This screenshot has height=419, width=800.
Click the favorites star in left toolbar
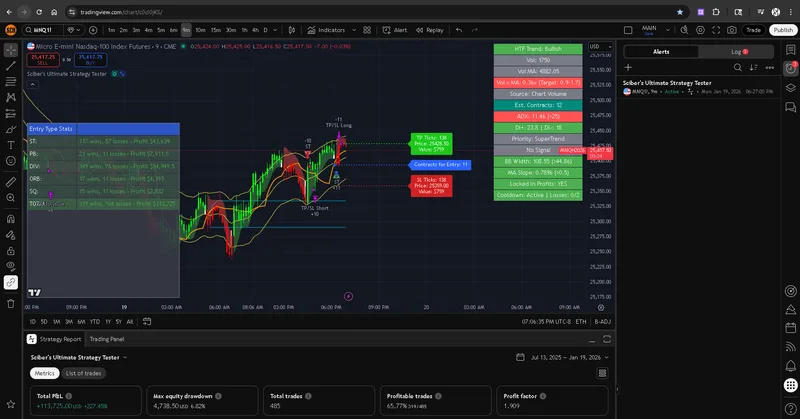point(11,404)
